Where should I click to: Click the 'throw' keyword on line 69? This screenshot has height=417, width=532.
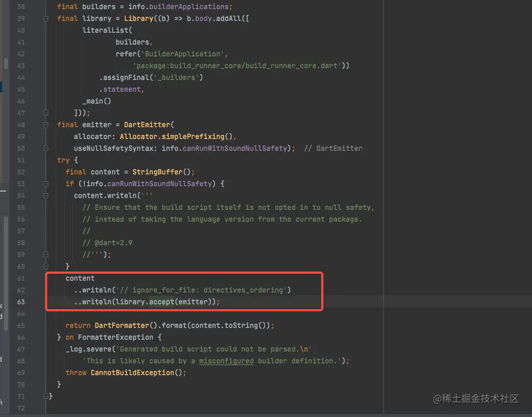tap(76, 372)
